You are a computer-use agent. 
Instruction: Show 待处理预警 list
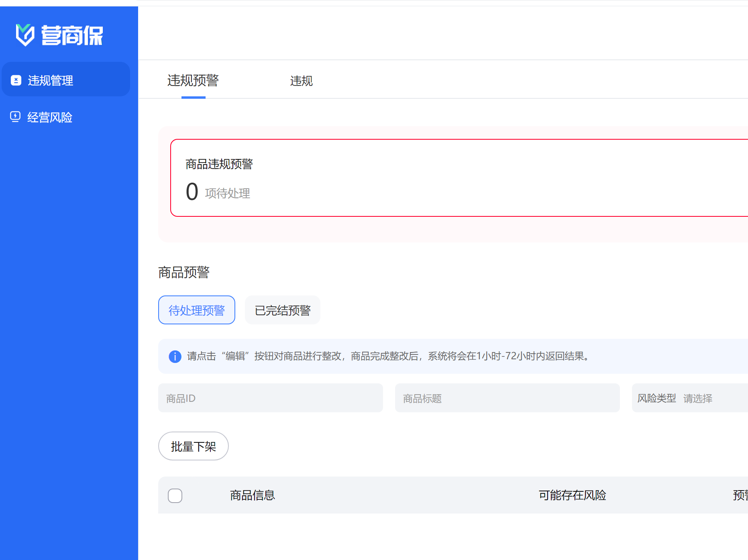[197, 310]
